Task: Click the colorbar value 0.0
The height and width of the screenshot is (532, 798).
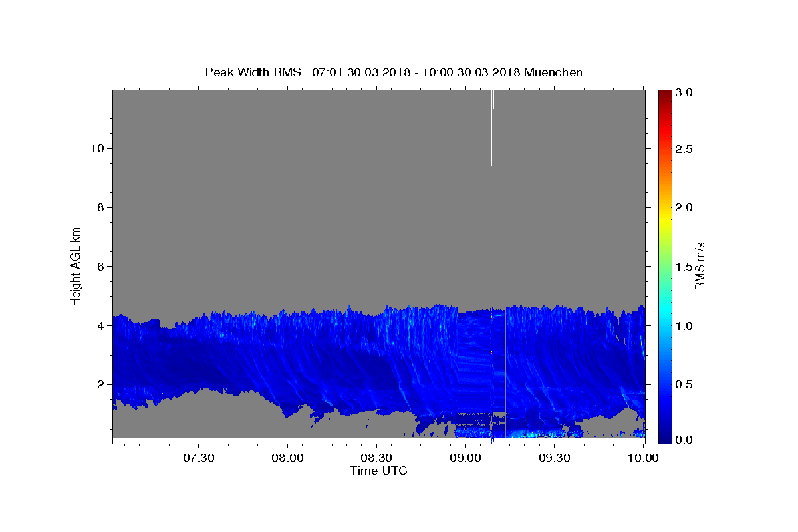Action: click(684, 440)
